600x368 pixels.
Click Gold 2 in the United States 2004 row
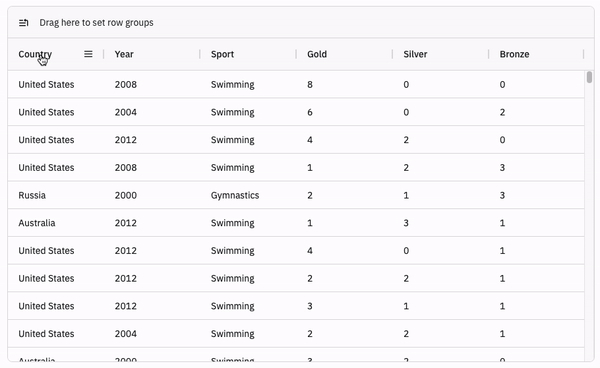(310, 334)
